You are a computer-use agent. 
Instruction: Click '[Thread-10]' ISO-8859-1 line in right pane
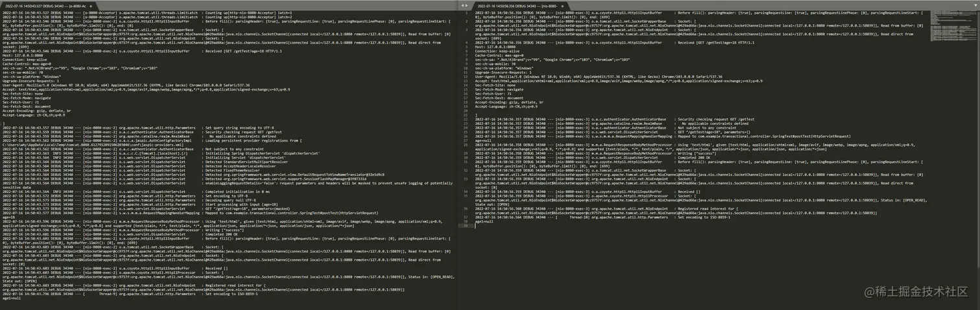[603, 217]
